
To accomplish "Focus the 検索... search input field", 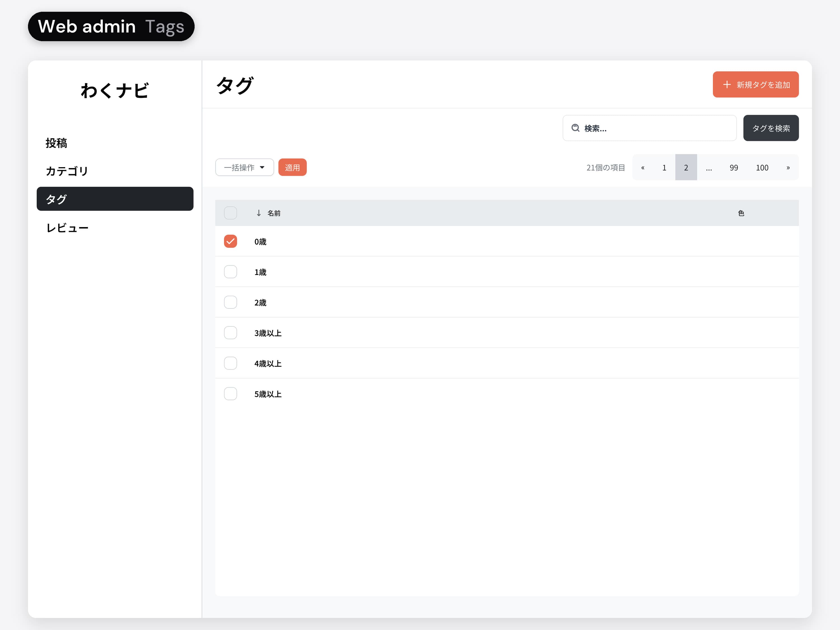I will point(649,128).
